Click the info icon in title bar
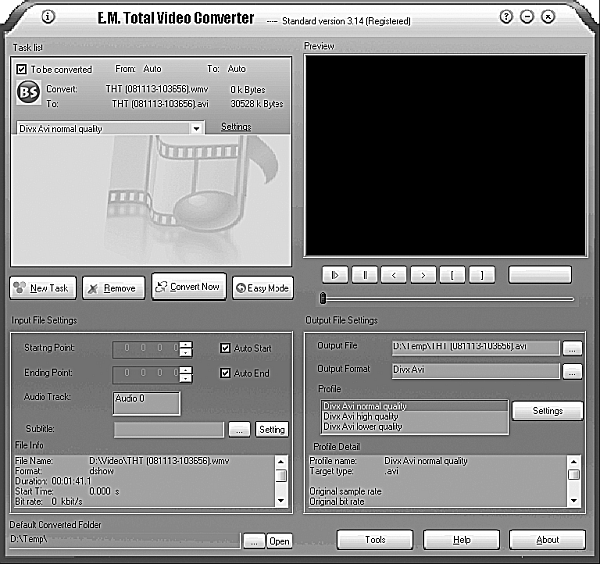This screenshot has height=564, width=600. coord(48,16)
